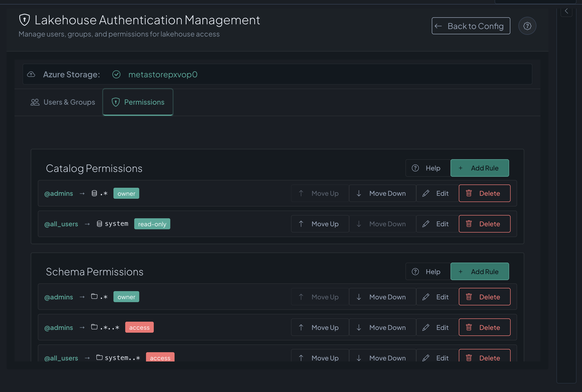Open the metastorepxvop0 storage link
The image size is (582, 392).
click(x=163, y=74)
